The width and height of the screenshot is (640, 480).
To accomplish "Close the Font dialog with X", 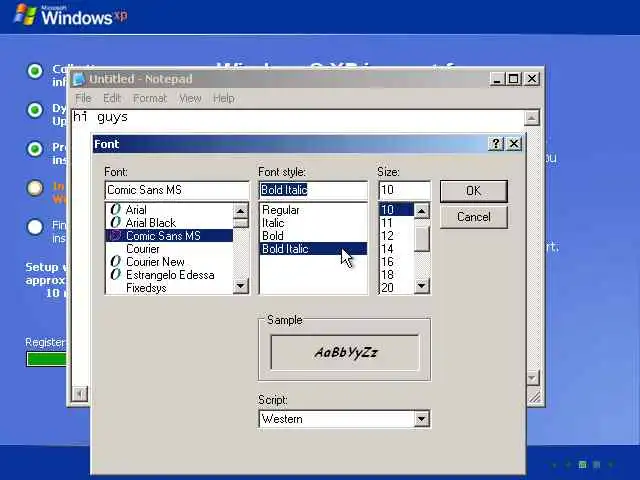I will (x=514, y=144).
